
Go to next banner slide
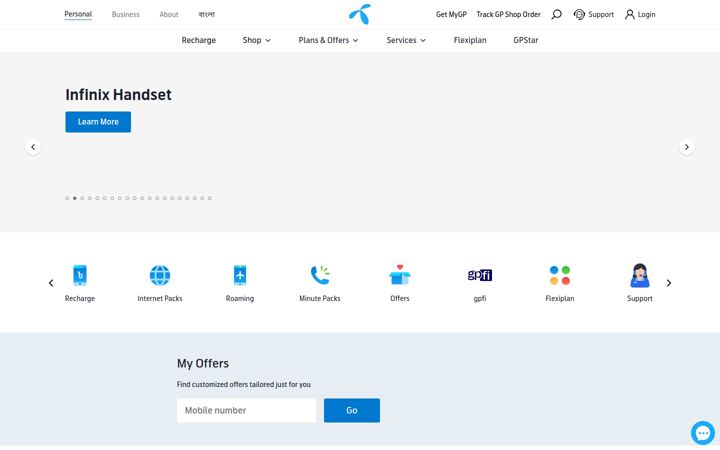click(687, 147)
